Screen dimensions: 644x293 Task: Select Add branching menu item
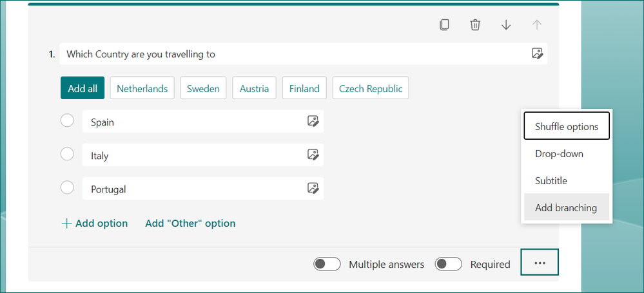566,208
